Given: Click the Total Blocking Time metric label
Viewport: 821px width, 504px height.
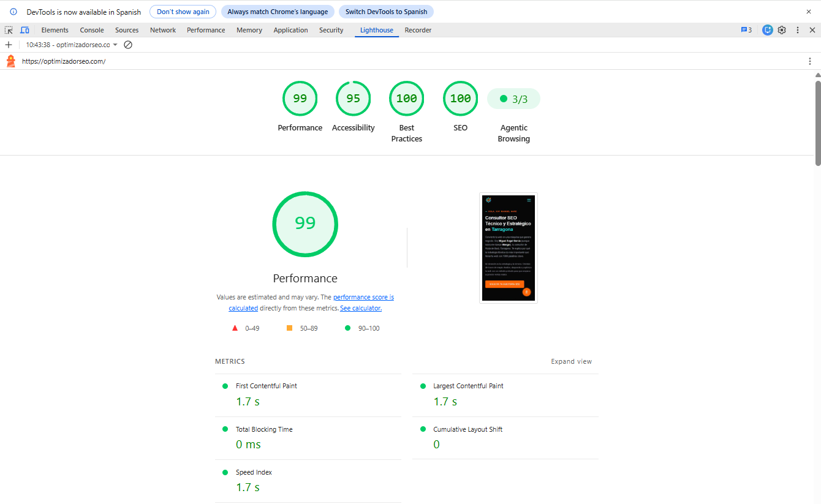Looking at the screenshot, I should click(x=264, y=429).
